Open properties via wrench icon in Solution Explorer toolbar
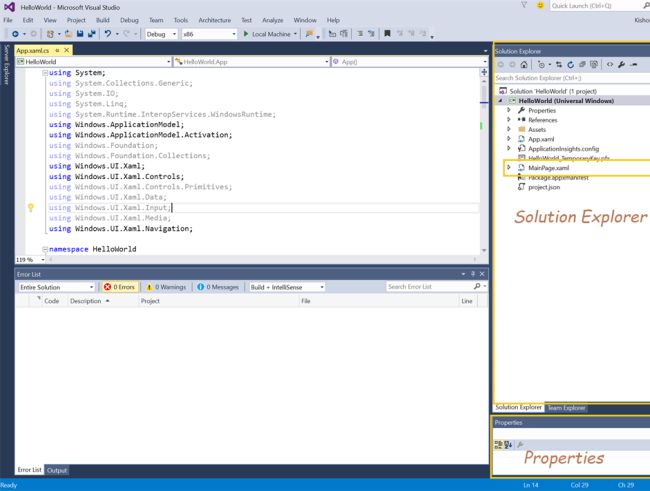 (621, 65)
